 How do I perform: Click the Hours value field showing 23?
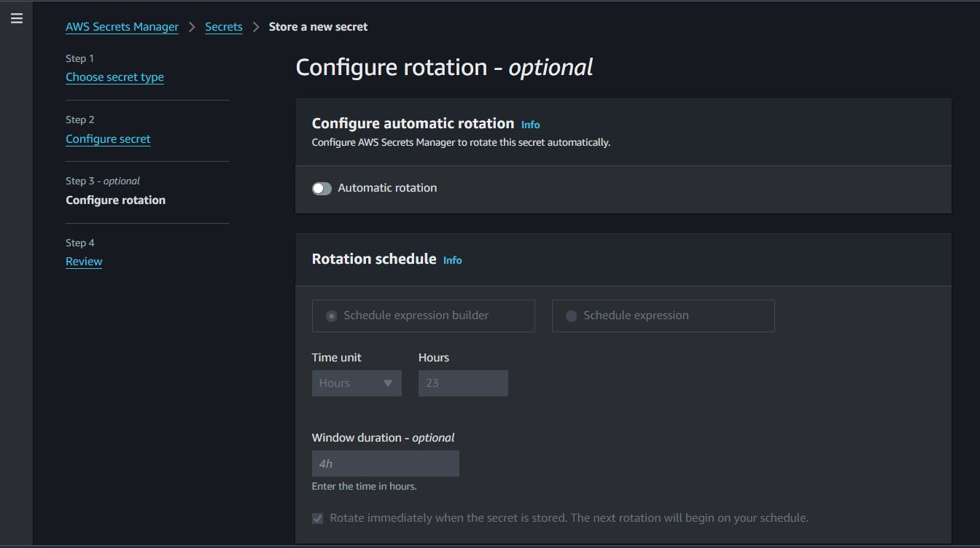pyautogui.click(x=463, y=383)
